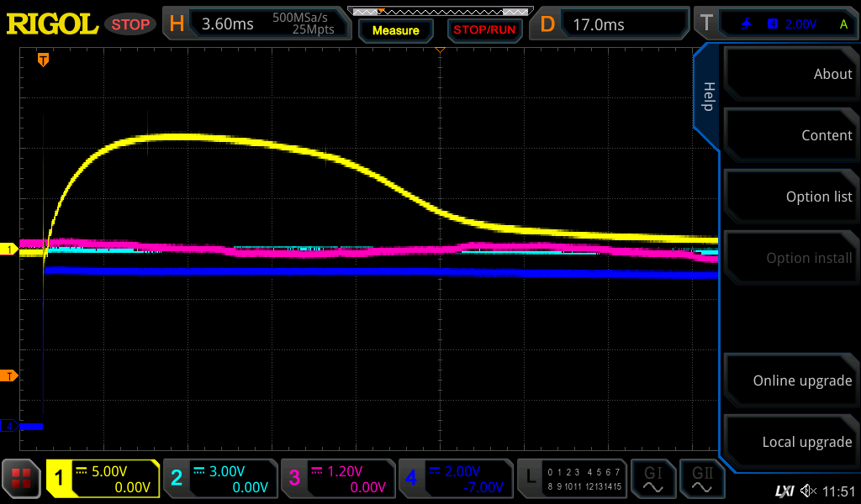The width and height of the screenshot is (861, 504).
Task: Toggle channel 4 with 2.00V scale
Action: pos(456,480)
